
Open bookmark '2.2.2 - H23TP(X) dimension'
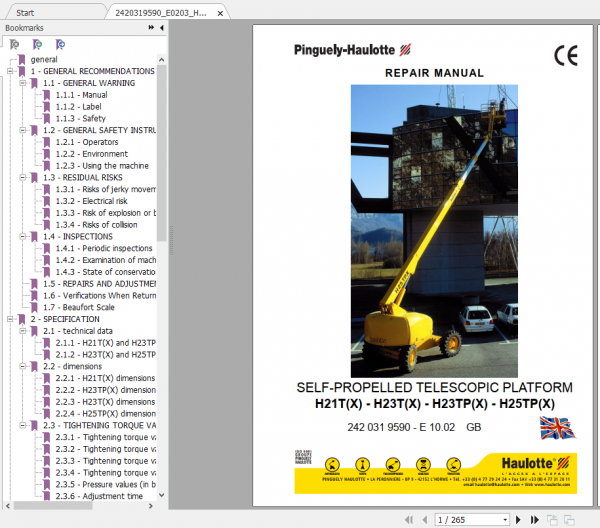pyautogui.click(x=106, y=390)
